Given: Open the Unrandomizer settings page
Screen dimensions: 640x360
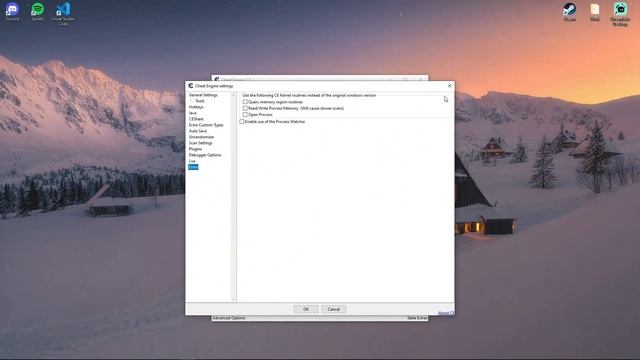Looking at the screenshot, I should [201, 137].
